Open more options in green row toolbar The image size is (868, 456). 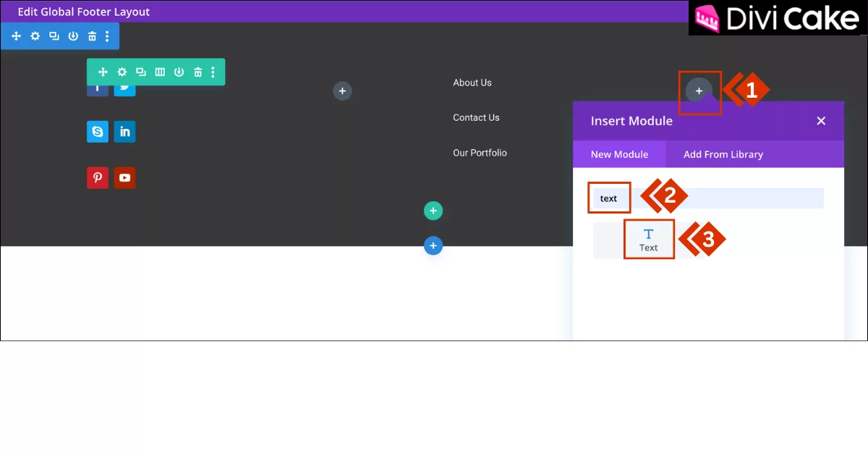coord(213,72)
